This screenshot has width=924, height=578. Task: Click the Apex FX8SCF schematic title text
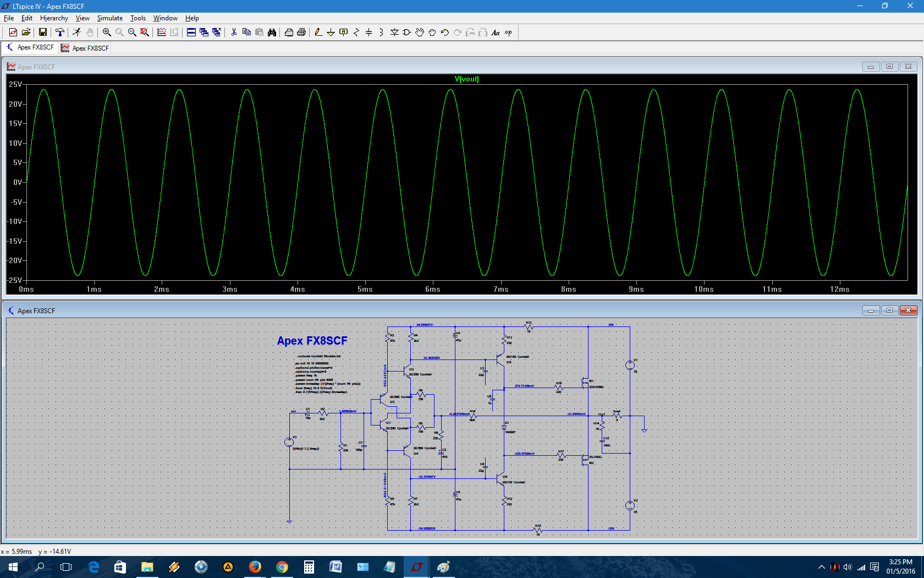(x=312, y=341)
